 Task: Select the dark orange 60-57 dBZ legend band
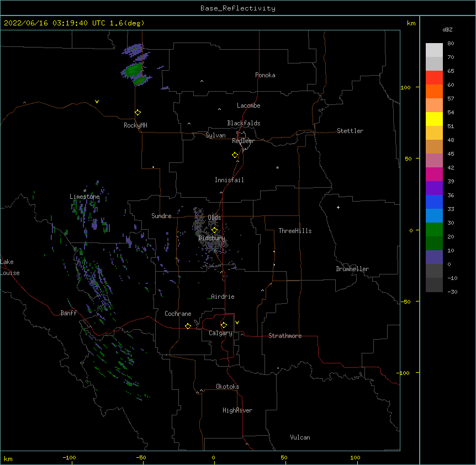[434, 91]
